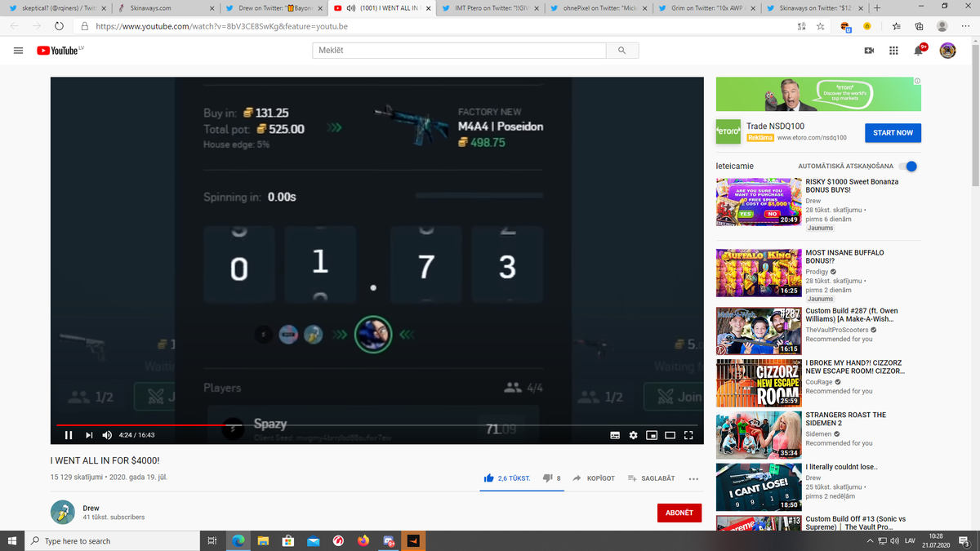Open Edge settings and more menu
The image size is (980, 551).
coord(966,26)
